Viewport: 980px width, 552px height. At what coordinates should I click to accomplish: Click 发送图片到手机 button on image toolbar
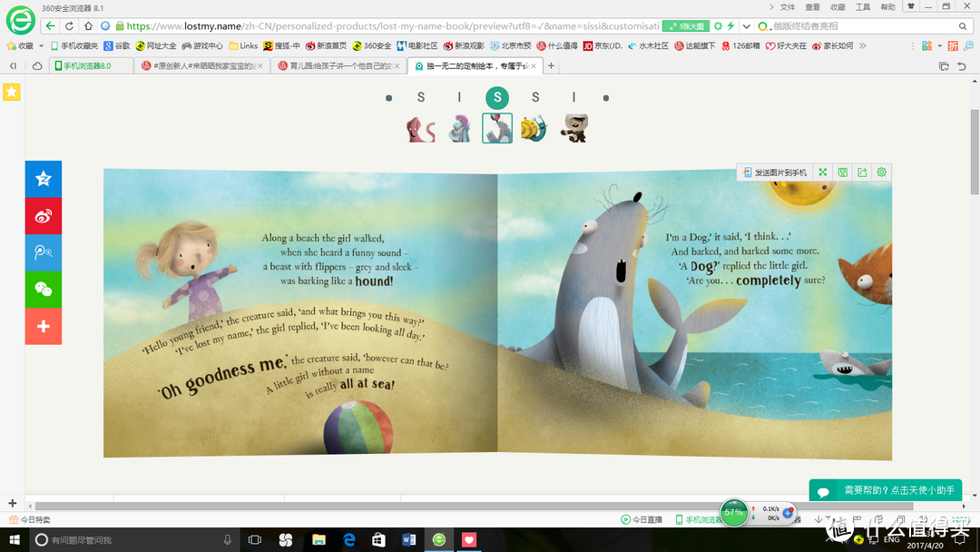coord(775,172)
